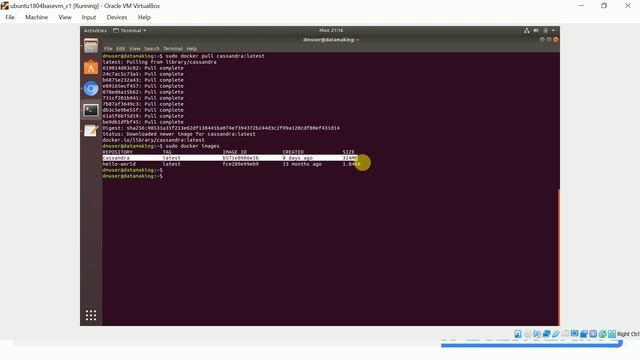Click the volume icon in Ubuntu top bar
The height and width of the screenshot is (360, 640).
click(536, 31)
